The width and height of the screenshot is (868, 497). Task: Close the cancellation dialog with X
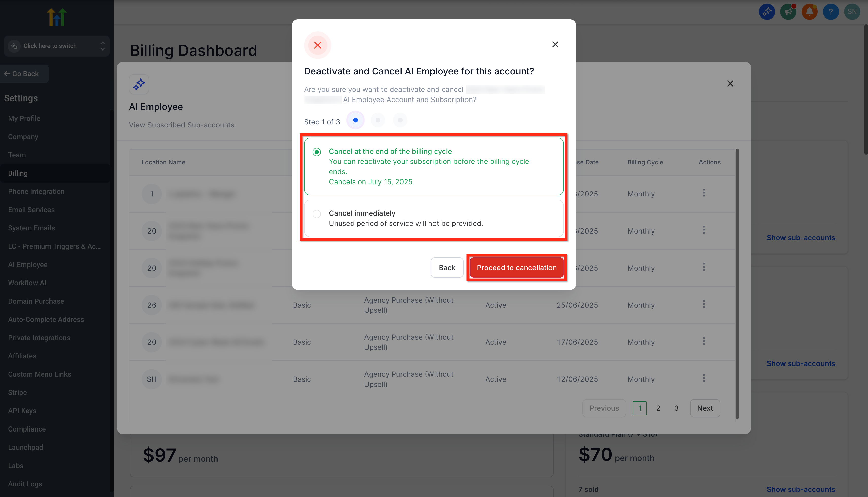(555, 44)
